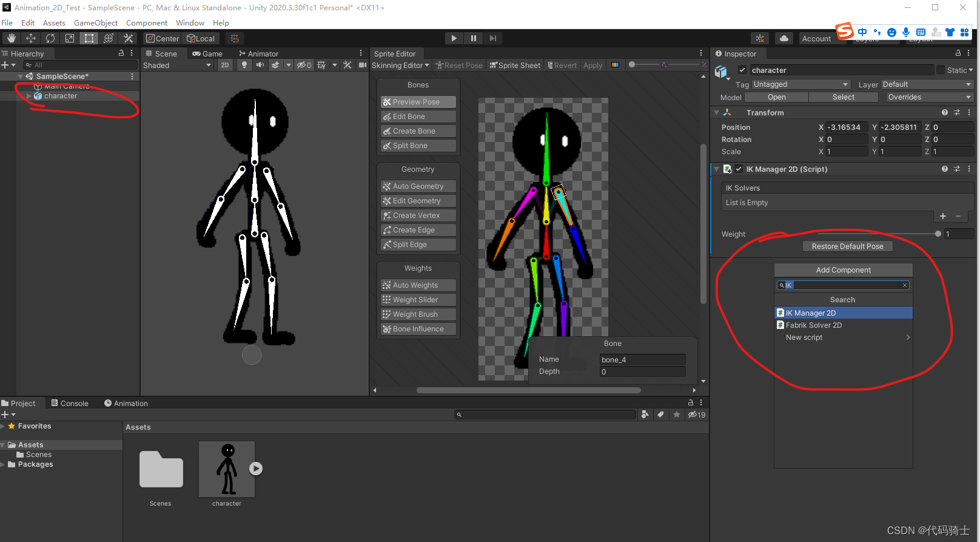Screen dimensions: 980x542
Task: Click the Pause button
Action: point(474,38)
